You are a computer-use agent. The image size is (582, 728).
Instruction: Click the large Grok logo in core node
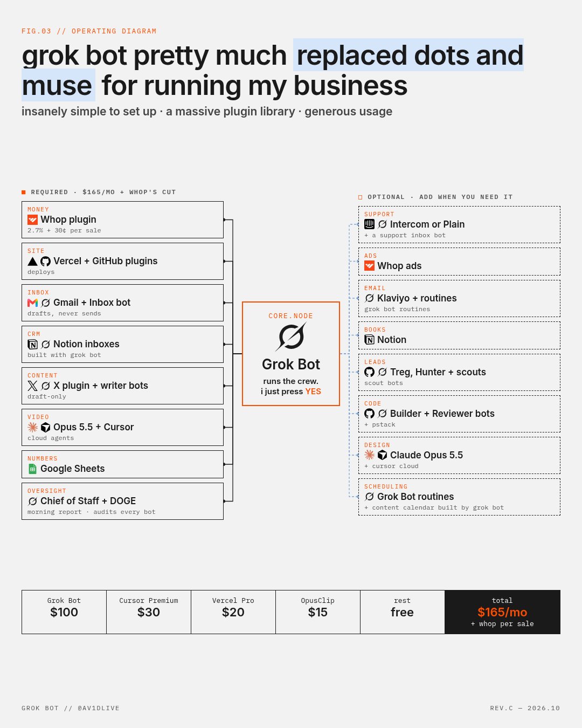pos(291,337)
